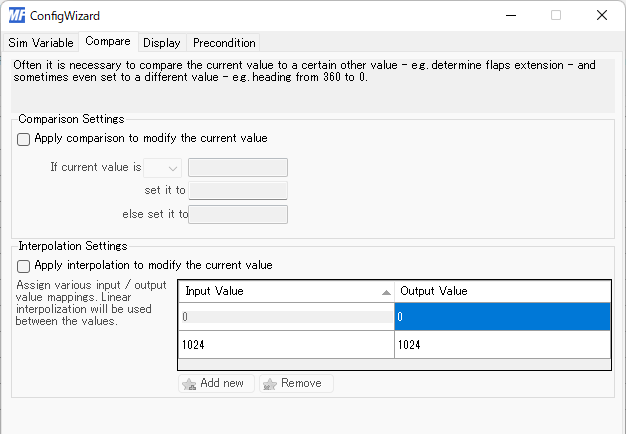Viewport: 626px width, 434px height.
Task: Toggle sort arrow on Input Value column
Action: click(386, 293)
